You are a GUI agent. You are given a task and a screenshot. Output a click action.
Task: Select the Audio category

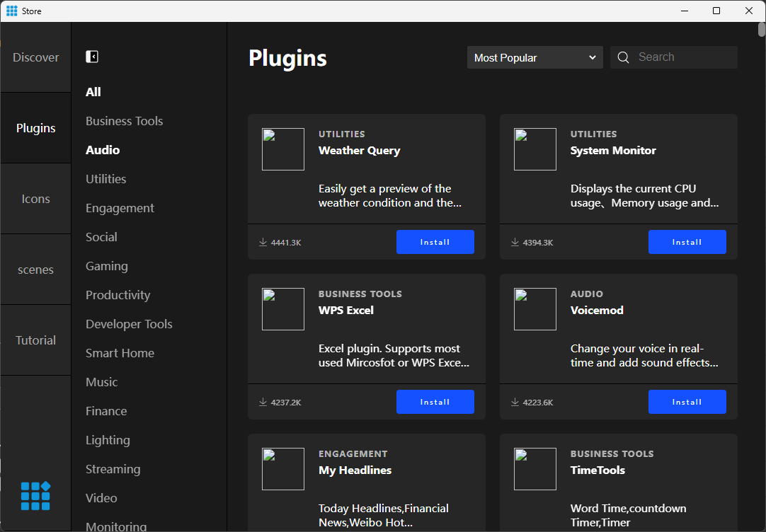(x=103, y=150)
